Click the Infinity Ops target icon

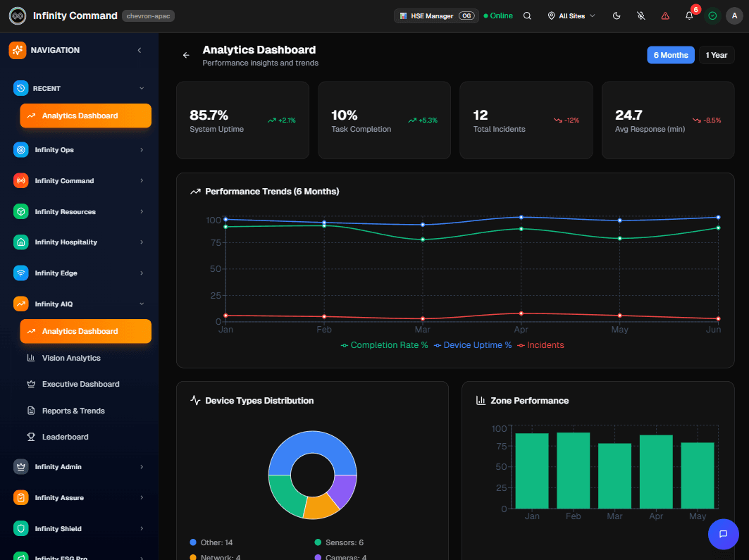coord(21,150)
